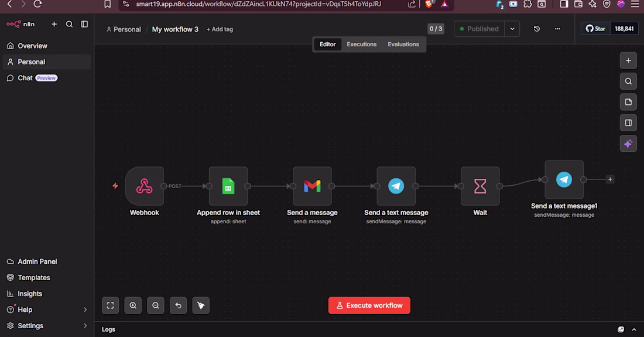The height and width of the screenshot is (337, 644).
Task: Switch to the Executions tab
Action: (361, 44)
